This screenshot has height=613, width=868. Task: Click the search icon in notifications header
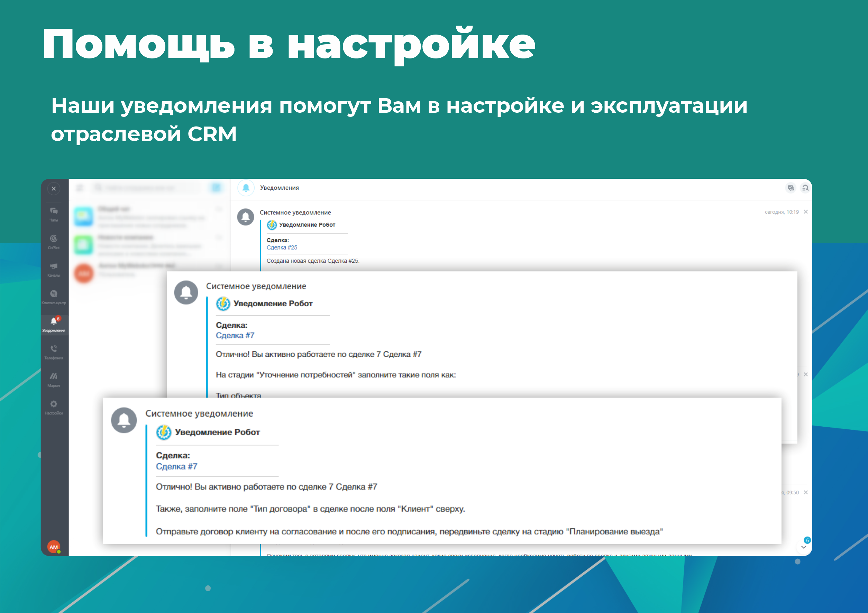(805, 188)
